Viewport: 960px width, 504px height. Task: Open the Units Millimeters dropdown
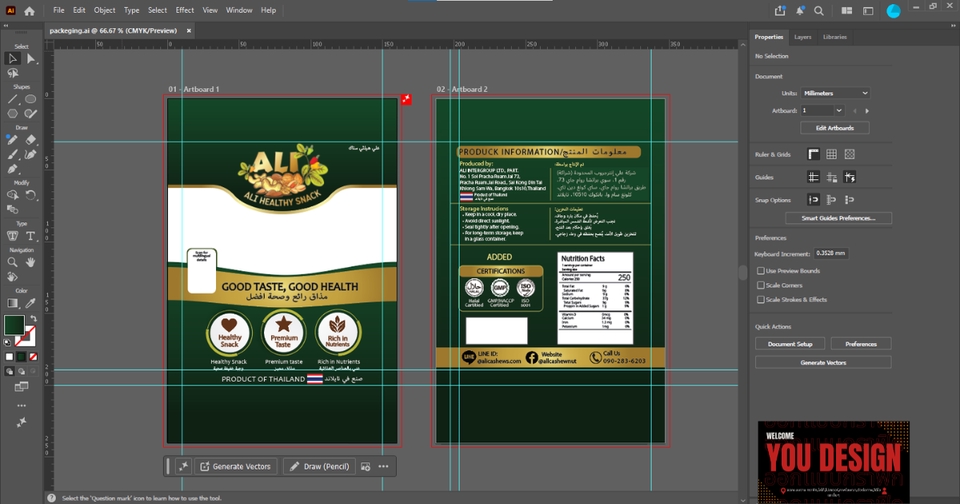tap(835, 93)
